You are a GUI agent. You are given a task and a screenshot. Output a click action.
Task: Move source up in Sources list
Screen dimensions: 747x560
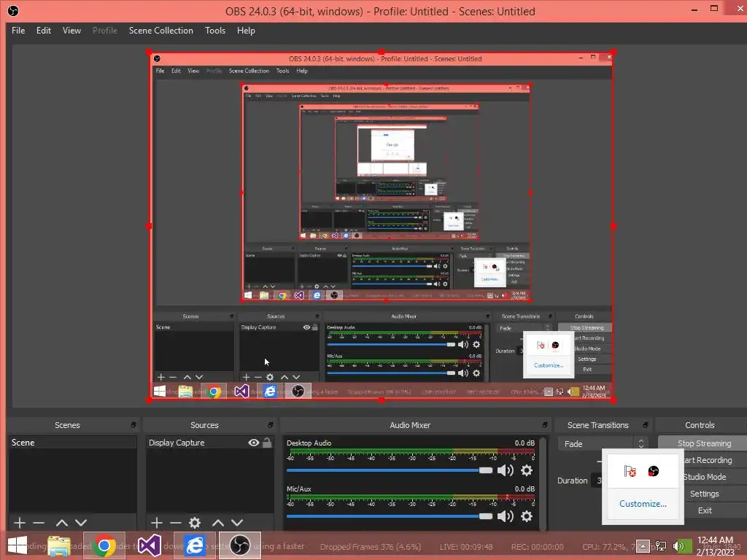(x=217, y=523)
